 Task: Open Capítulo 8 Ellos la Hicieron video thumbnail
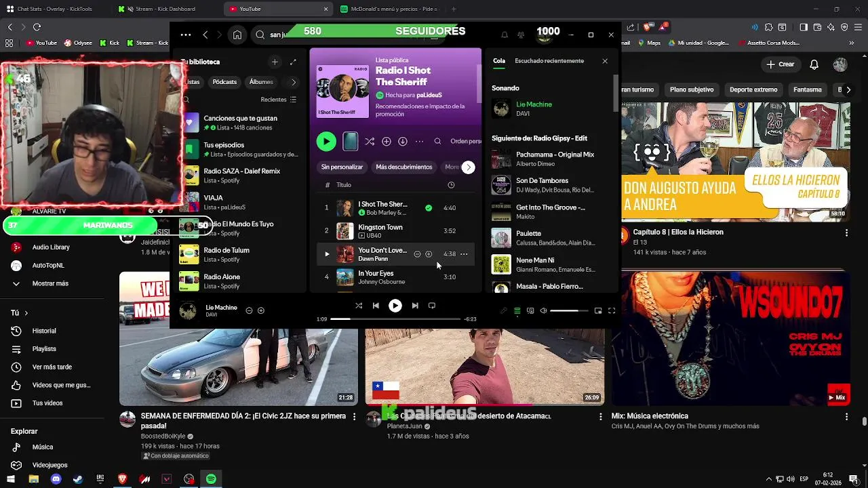736,161
